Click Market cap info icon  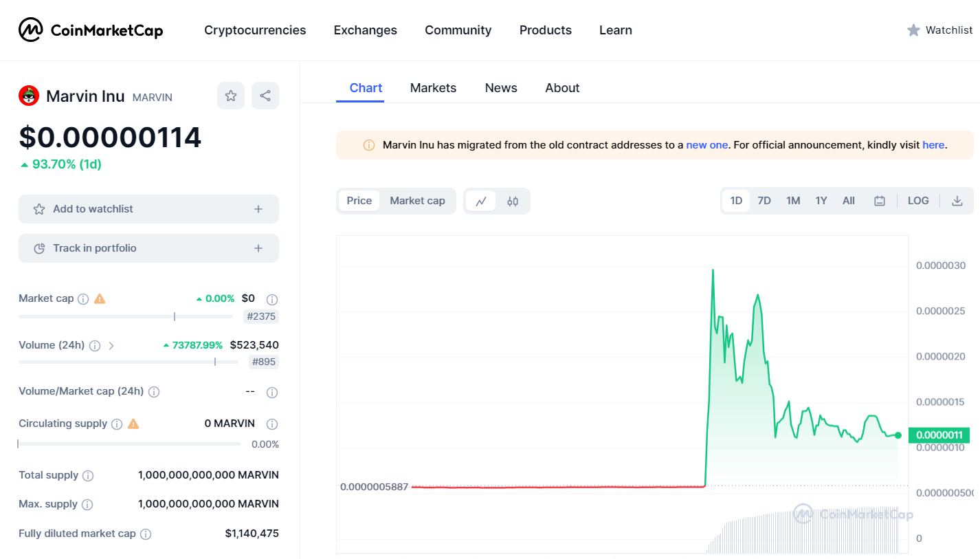point(83,299)
